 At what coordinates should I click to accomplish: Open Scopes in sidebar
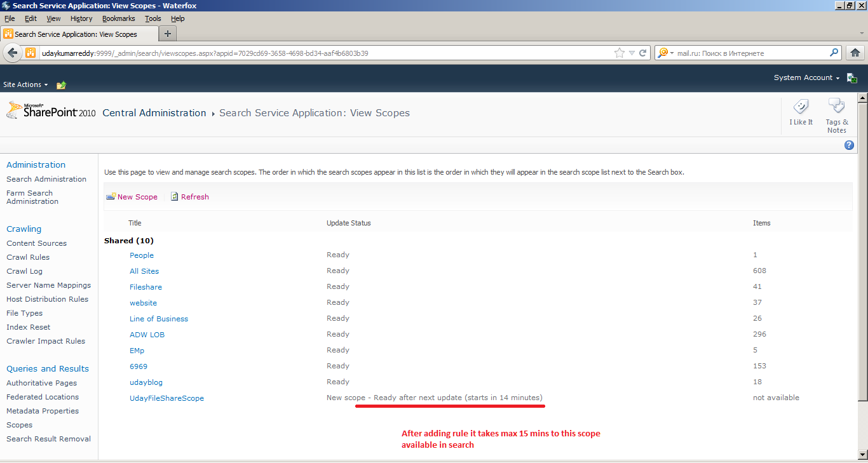(19, 425)
